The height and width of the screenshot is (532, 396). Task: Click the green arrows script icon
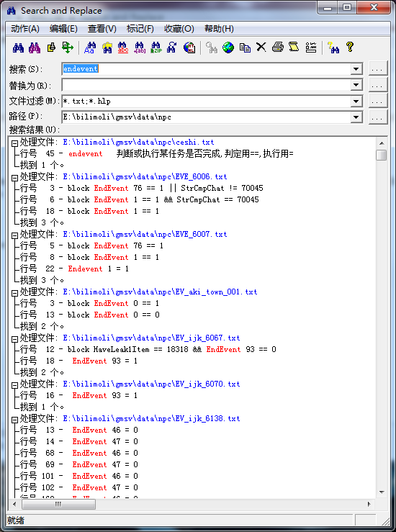pyautogui.click(x=68, y=48)
